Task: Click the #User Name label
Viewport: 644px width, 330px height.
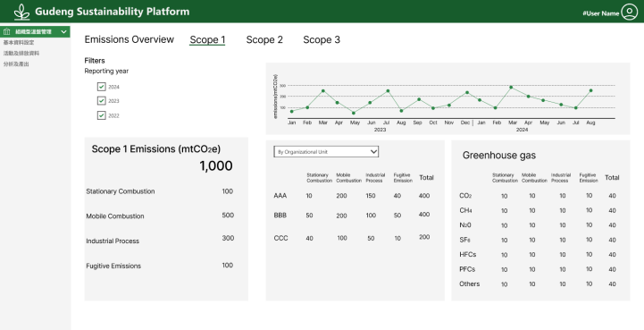Action: coord(600,13)
